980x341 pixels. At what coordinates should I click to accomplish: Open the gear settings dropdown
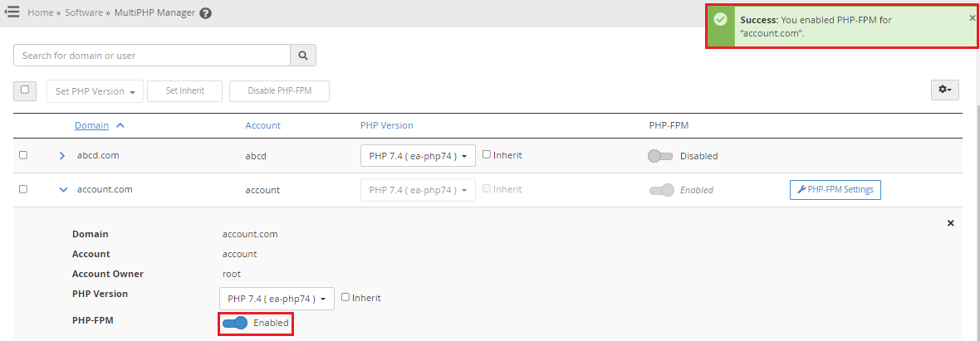tap(945, 90)
